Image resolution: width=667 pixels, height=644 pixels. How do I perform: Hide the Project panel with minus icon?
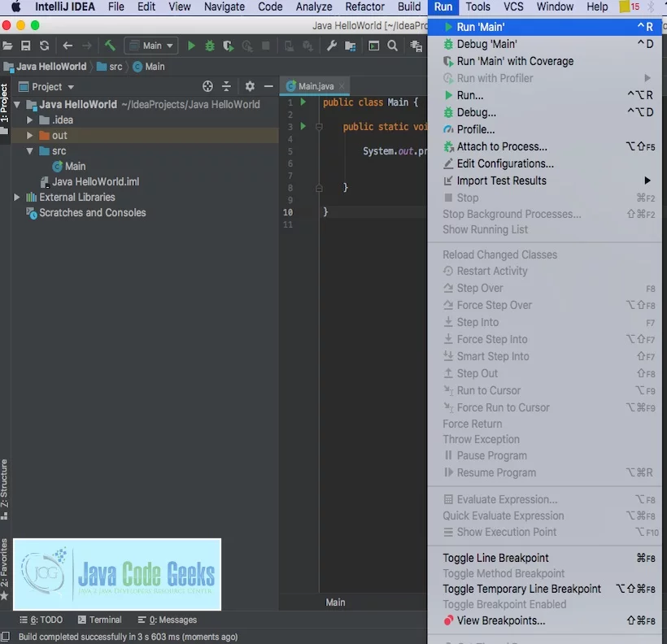[x=268, y=86]
